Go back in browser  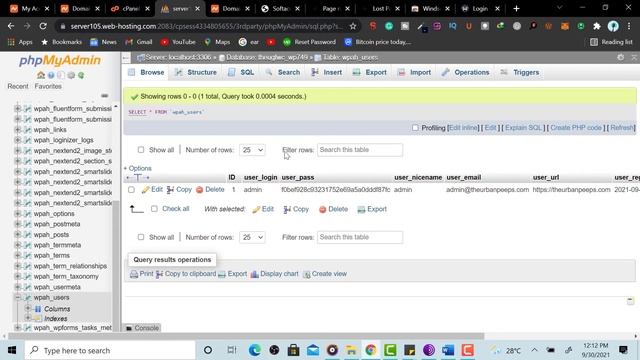11,26
